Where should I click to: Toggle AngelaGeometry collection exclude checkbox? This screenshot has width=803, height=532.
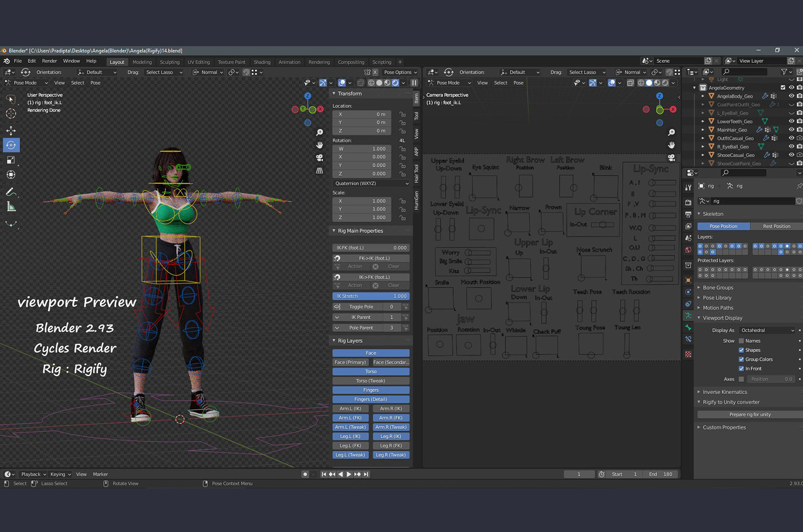tap(783, 87)
